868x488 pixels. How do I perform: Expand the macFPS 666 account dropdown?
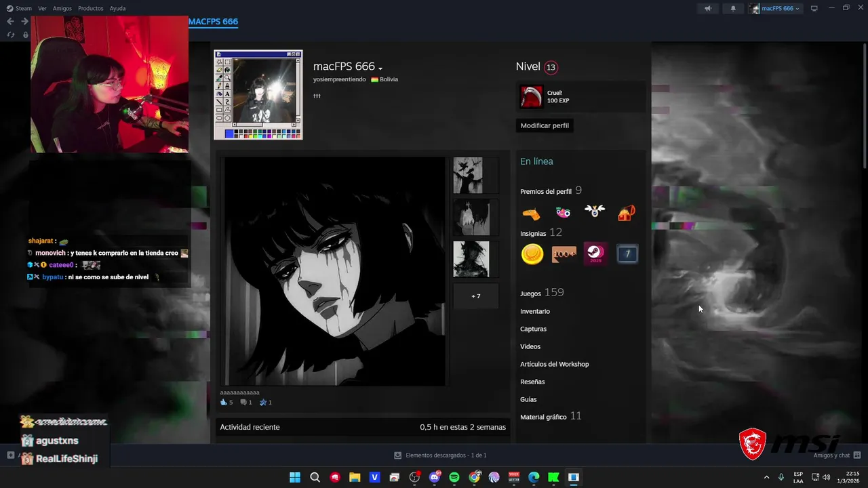point(776,8)
